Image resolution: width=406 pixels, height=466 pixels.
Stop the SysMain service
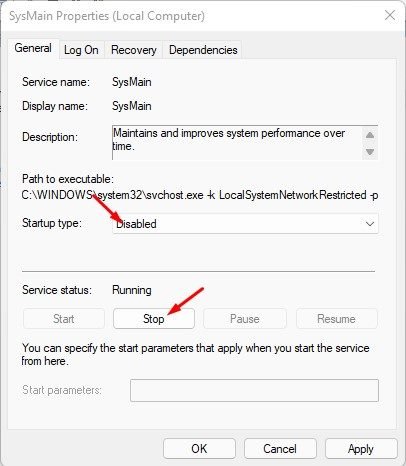click(154, 319)
